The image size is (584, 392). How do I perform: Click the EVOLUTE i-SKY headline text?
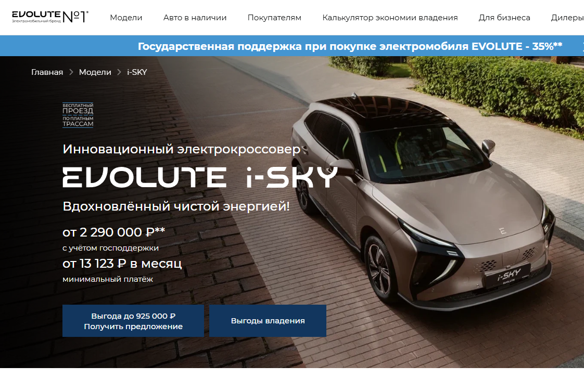200,177
